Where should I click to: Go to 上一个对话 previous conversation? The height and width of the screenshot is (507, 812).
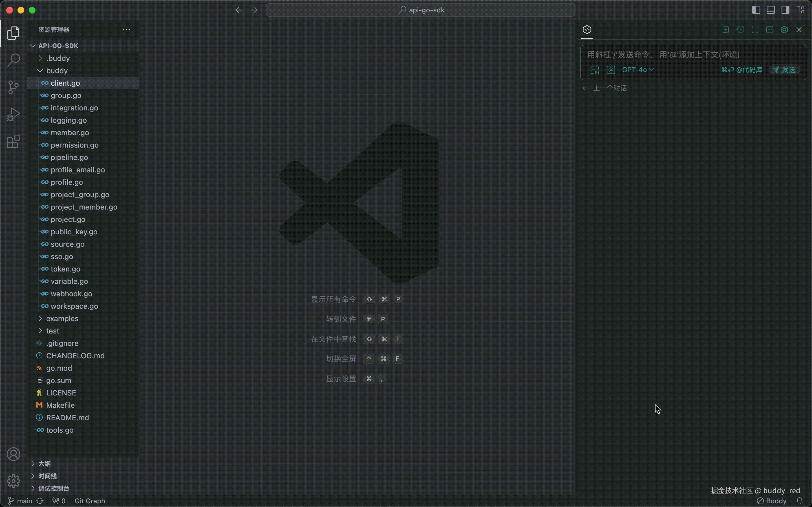[610, 88]
